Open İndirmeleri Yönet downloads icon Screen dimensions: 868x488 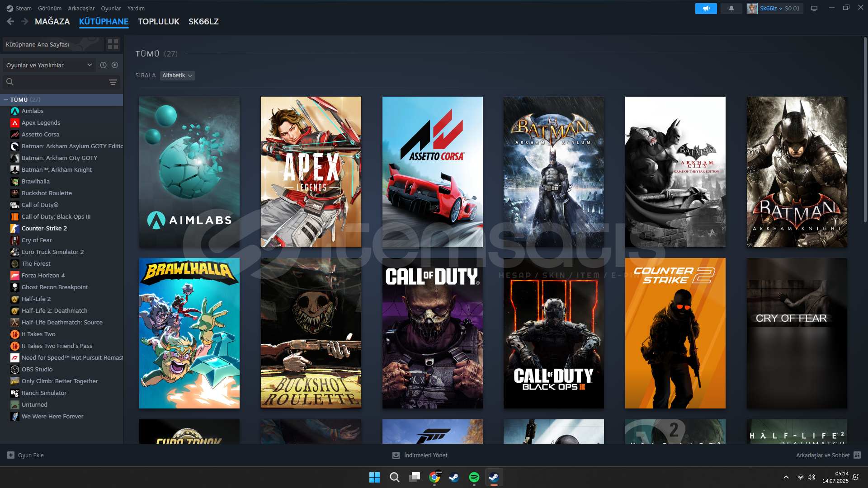pos(396,455)
